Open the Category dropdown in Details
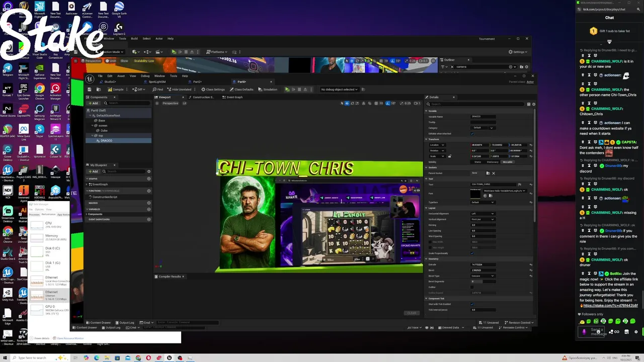Screen dimensions: 644x362 (x=483, y=128)
